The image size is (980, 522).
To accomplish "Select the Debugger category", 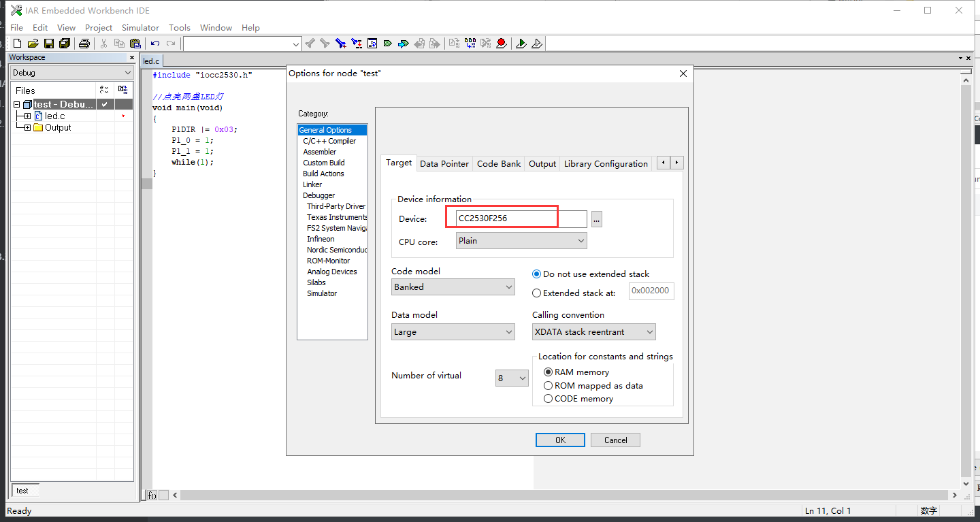I will (x=319, y=195).
